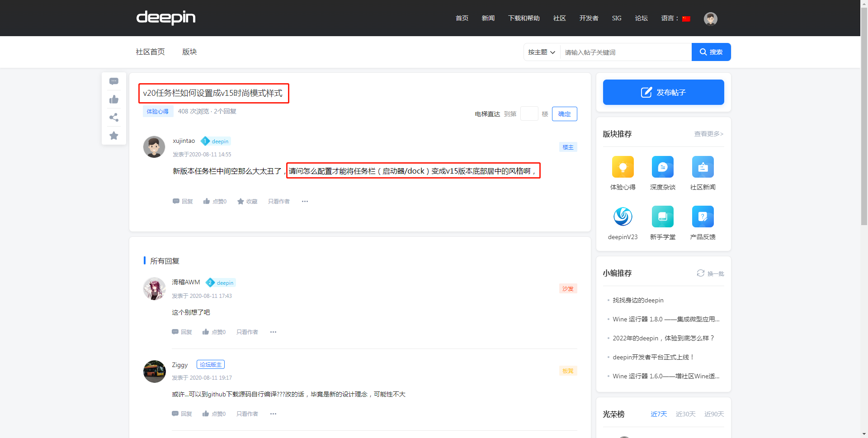Open the 2022年的deepin recommended link
Viewport: 868px width, 438px height.
tap(663, 338)
